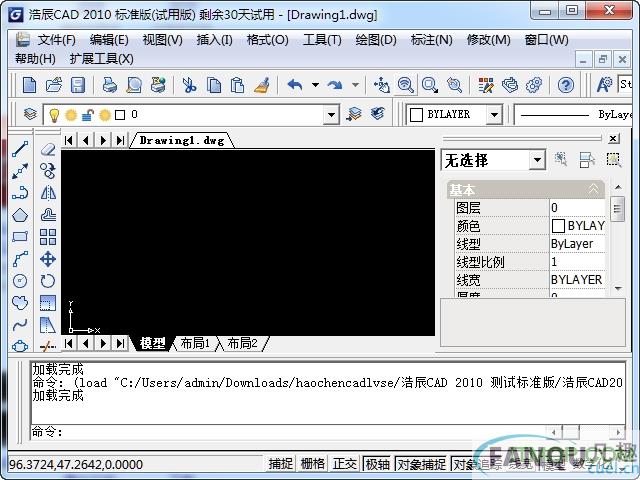Click the Redo arrow
The height and width of the screenshot is (480, 640).
point(335,85)
